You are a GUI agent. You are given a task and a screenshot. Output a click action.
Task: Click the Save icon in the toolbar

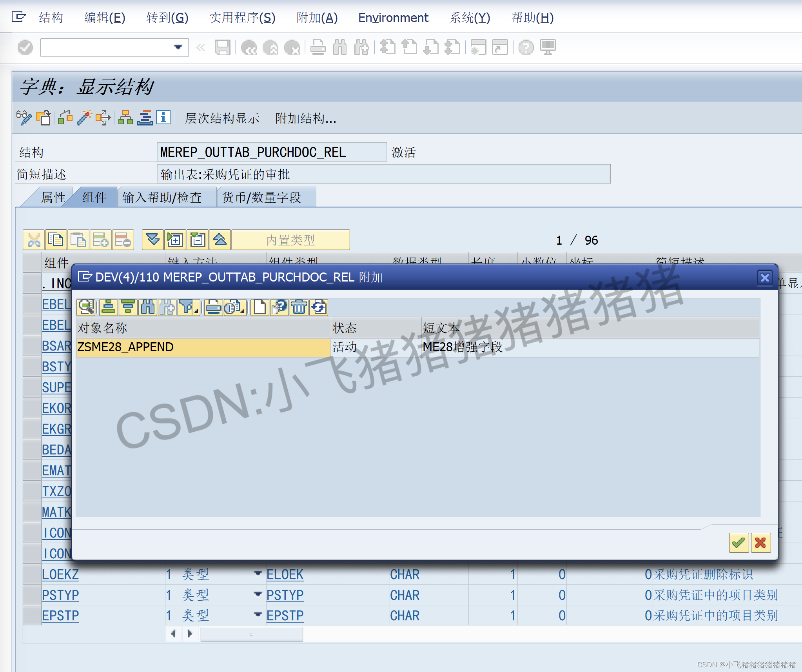click(x=223, y=47)
